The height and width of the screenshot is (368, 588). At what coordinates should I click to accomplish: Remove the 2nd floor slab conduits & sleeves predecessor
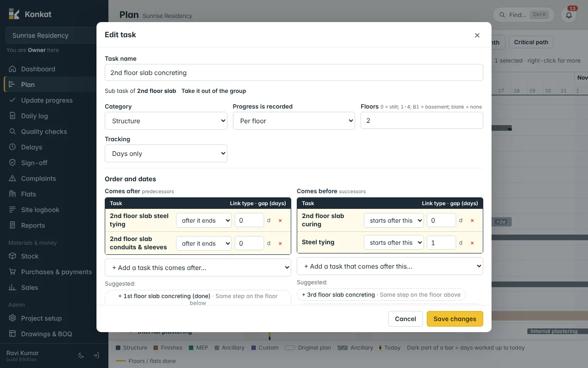click(280, 243)
